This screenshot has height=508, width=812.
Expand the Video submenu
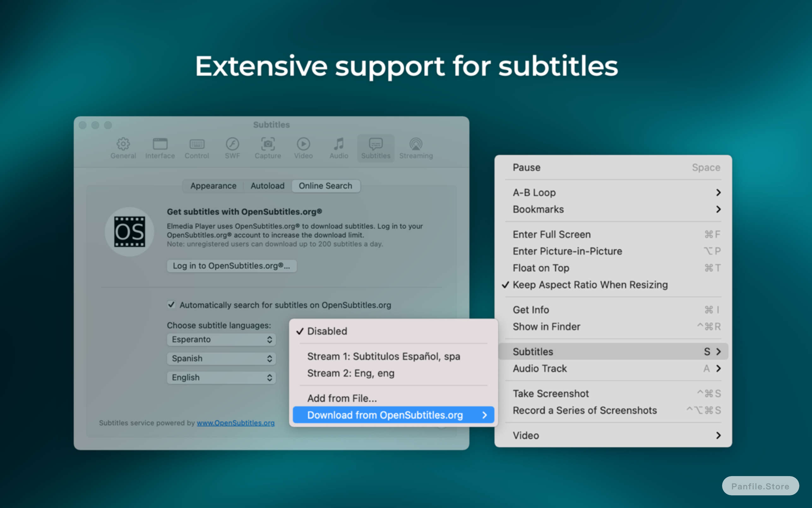click(x=613, y=435)
